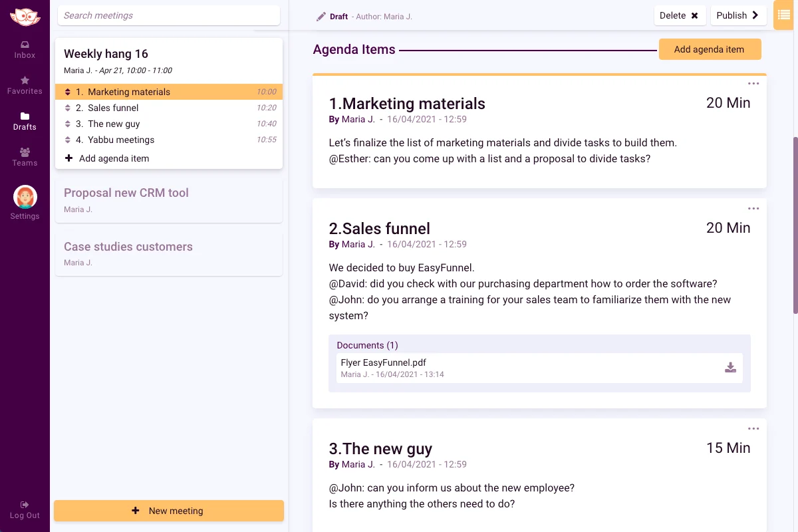The height and width of the screenshot is (532, 798).
Task: Click the vertical scrollbar thumb
Action: click(795, 225)
